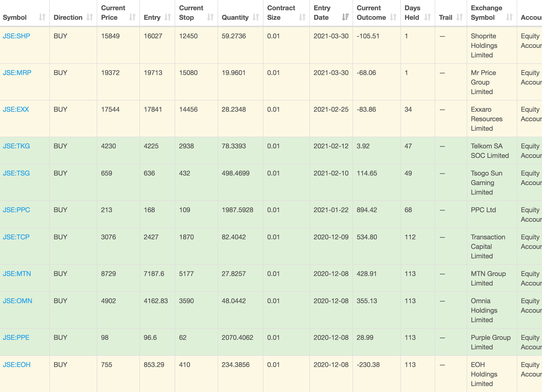
Task: Sort by Days Held arrows icon
Action: click(428, 17)
